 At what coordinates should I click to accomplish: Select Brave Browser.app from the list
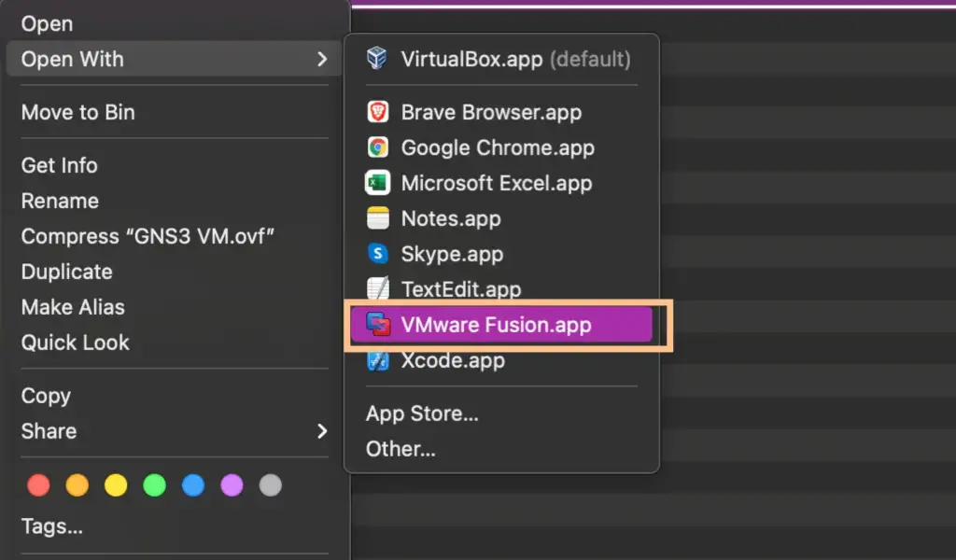tap(490, 112)
